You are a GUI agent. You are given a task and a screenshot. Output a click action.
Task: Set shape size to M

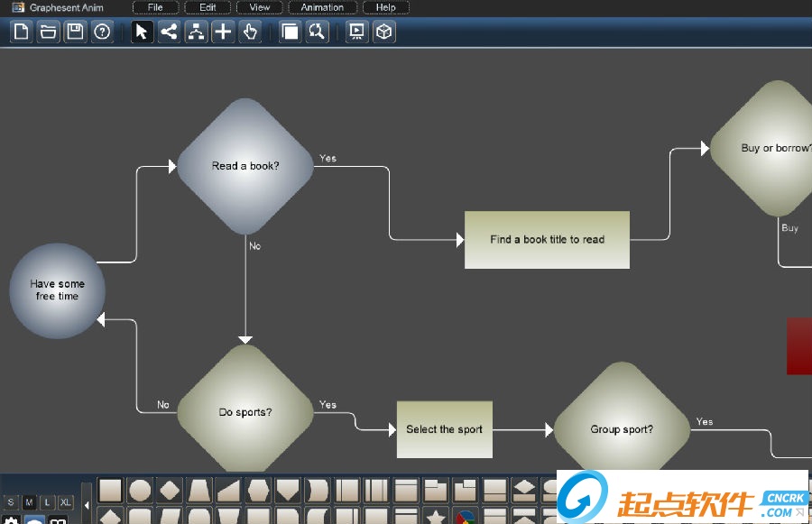pyautogui.click(x=29, y=502)
